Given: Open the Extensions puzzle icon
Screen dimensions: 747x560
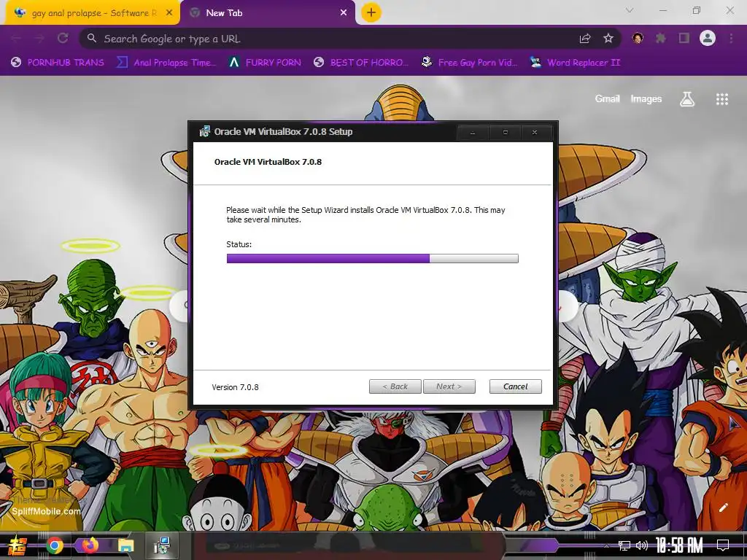Looking at the screenshot, I should click(x=661, y=38).
